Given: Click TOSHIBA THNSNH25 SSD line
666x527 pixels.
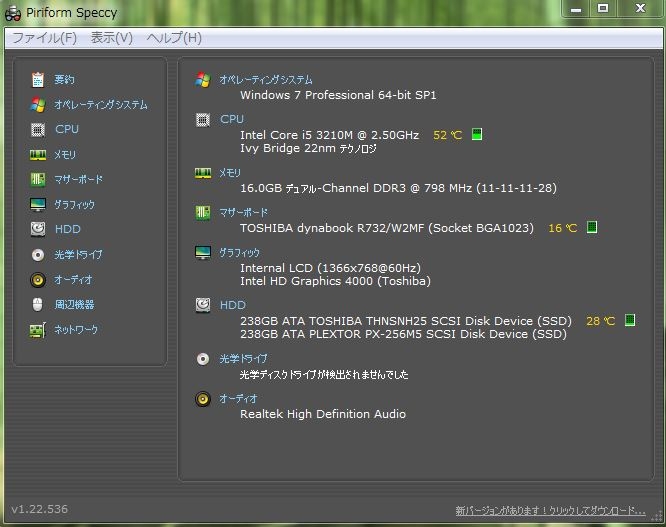Looking at the screenshot, I should [406, 321].
